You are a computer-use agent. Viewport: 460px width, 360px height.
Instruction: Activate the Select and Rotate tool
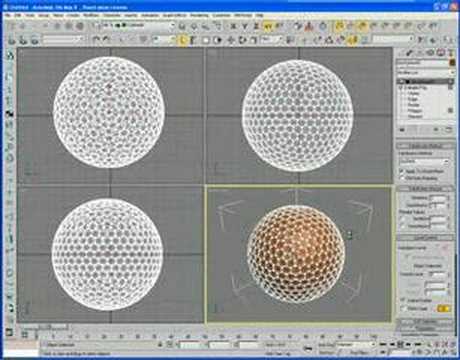click(x=242, y=40)
